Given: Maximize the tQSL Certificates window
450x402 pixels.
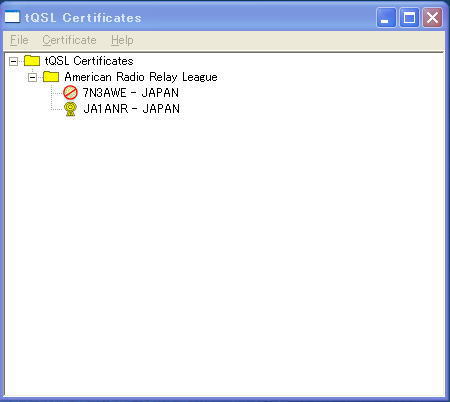Looking at the screenshot, I should [x=409, y=17].
